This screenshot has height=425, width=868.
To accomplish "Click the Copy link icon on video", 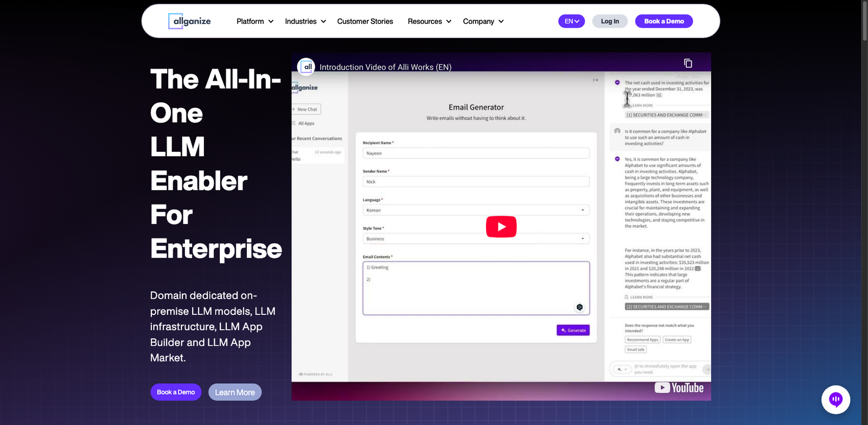I will point(688,63).
